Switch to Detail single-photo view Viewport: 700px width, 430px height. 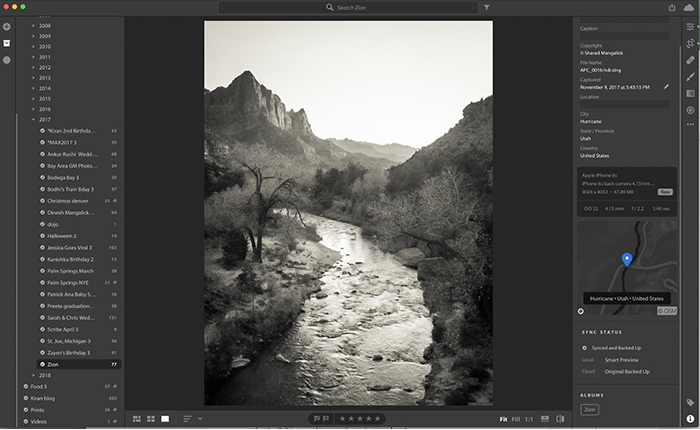click(x=165, y=419)
